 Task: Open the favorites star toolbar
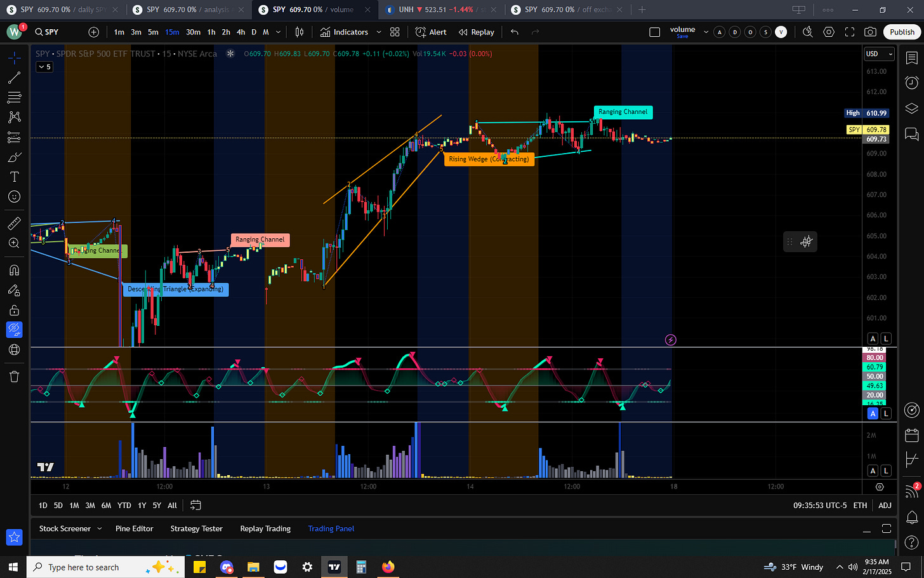point(14,537)
